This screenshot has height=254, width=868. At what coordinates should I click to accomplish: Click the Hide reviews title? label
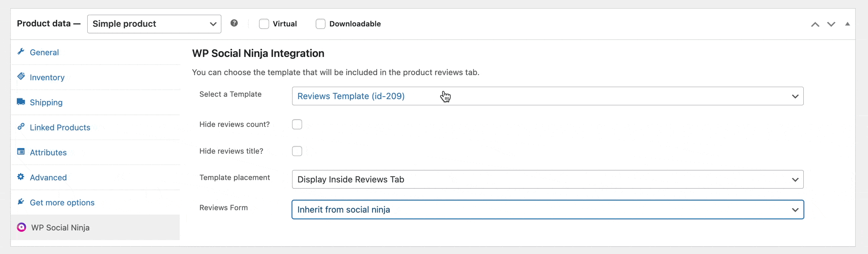coord(231,151)
